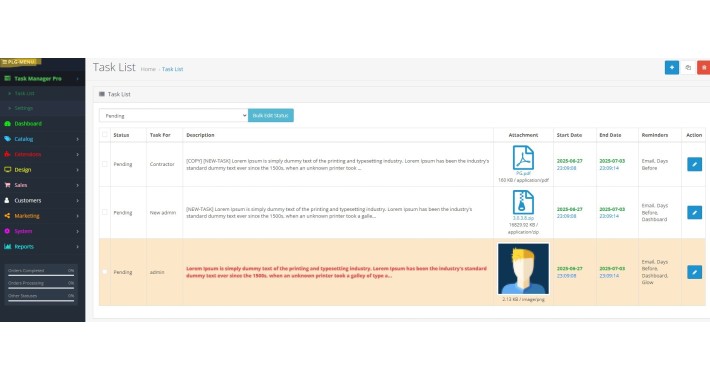Click the Home breadcrumb link

click(148, 69)
